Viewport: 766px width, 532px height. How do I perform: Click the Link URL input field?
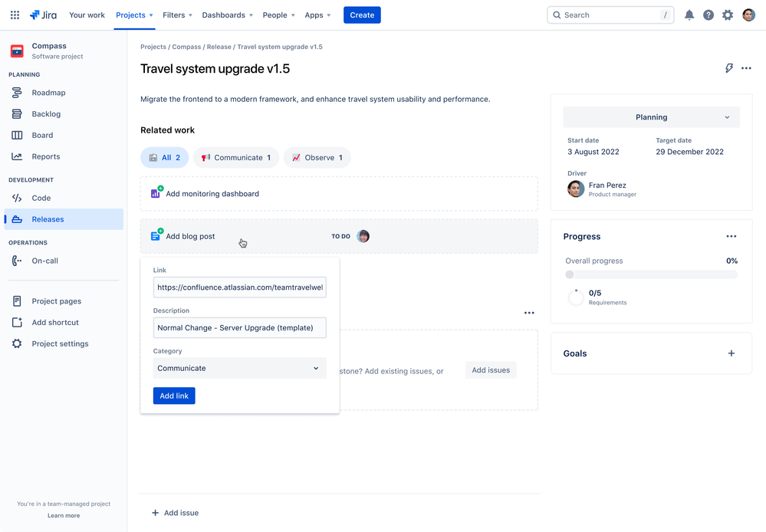point(239,287)
